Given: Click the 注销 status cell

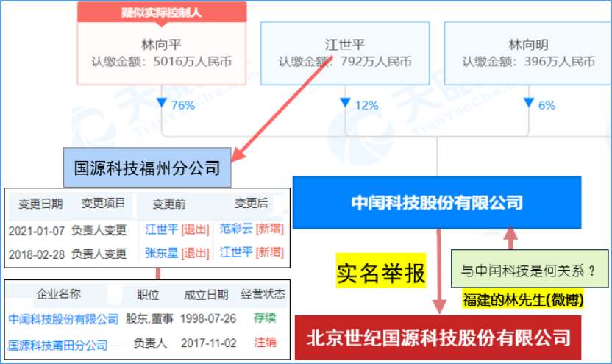Looking at the screenshot, I should [x=265, y=343].
